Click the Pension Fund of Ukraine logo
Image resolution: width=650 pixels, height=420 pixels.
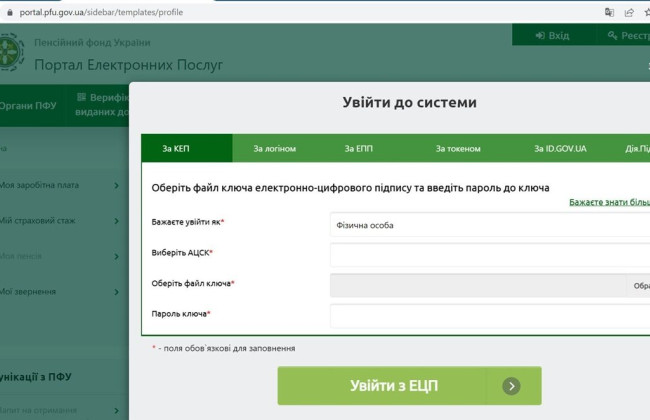coord(12,52)
